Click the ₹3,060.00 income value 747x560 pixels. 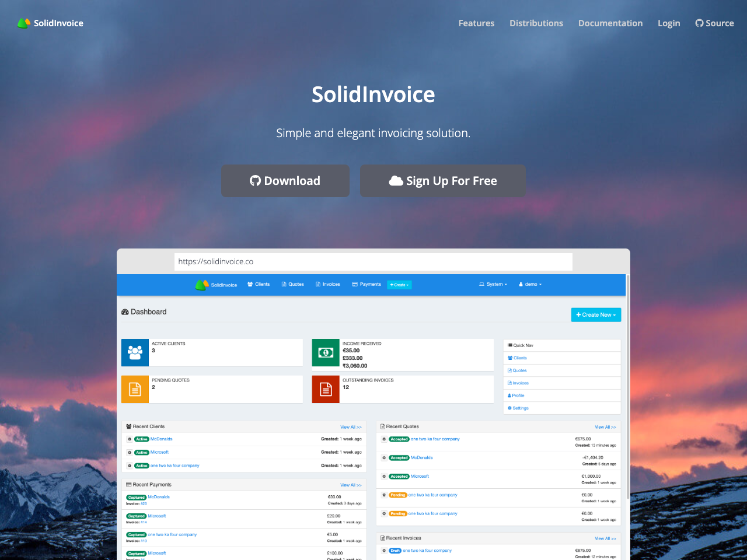355,366
